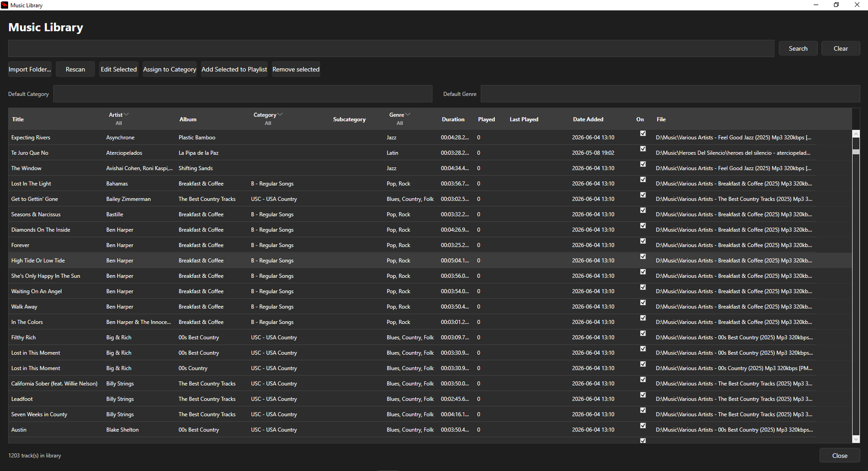Click artist cell Bastille

[x=114, y=214]
